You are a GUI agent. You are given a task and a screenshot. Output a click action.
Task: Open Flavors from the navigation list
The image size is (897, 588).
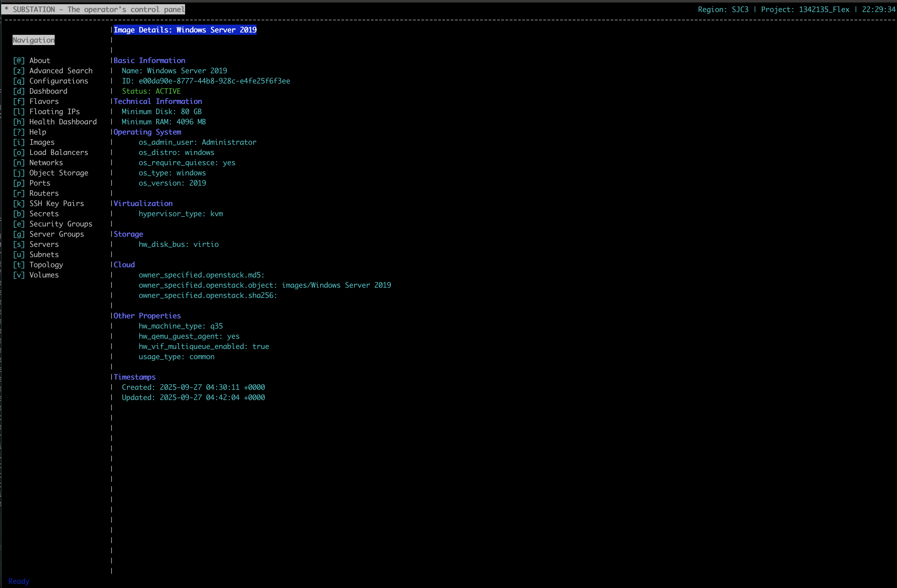[44, 101]
